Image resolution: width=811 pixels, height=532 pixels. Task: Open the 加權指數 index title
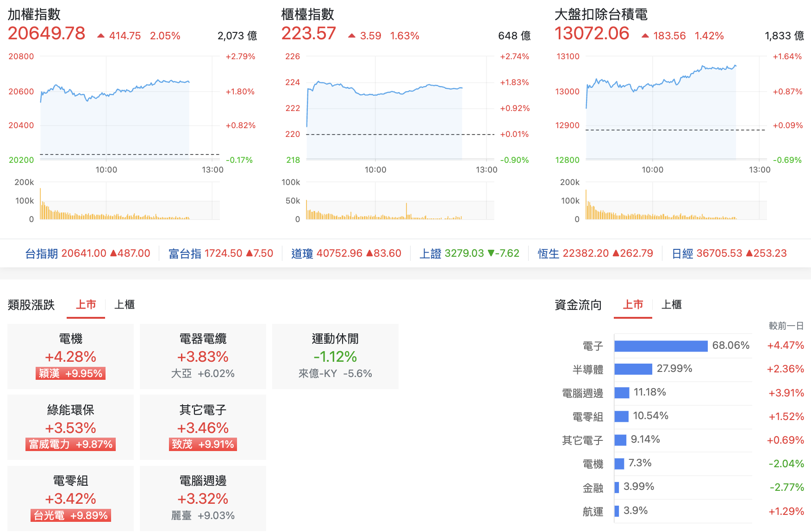tap(34, 14)
